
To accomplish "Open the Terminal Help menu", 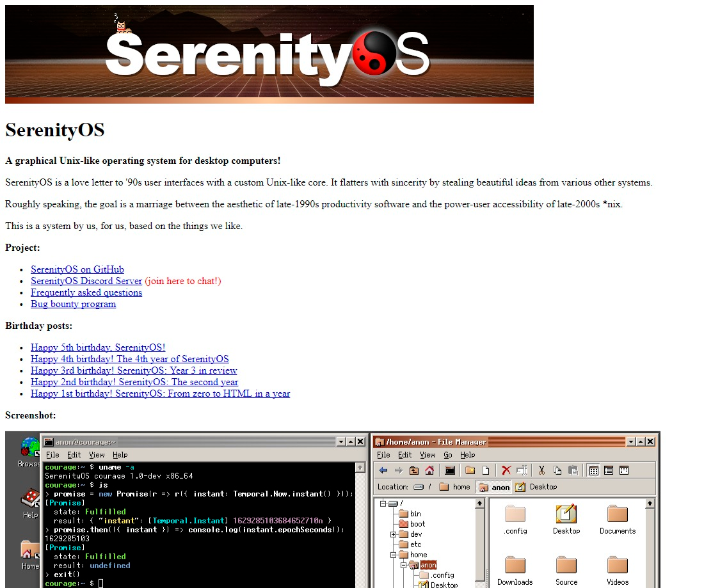I will (x=120, y=455).
